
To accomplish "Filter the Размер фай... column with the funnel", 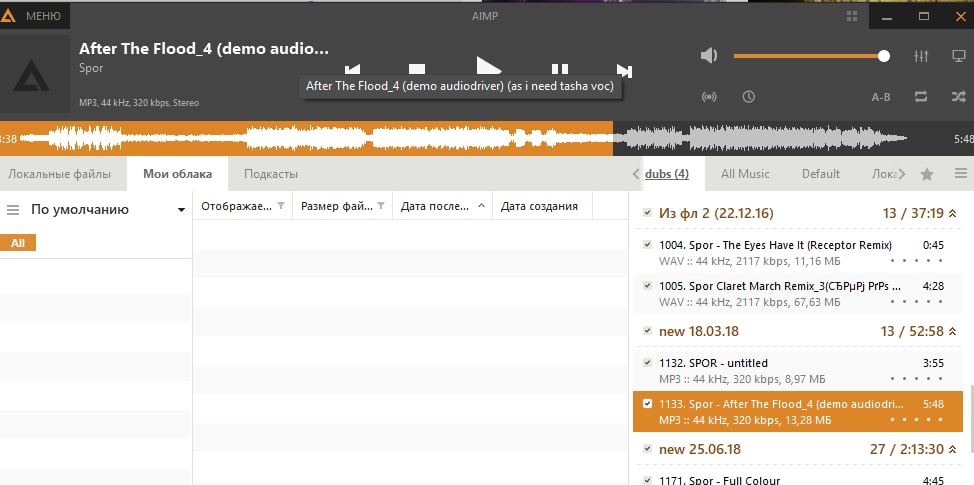I will click(x=381, y=206).
